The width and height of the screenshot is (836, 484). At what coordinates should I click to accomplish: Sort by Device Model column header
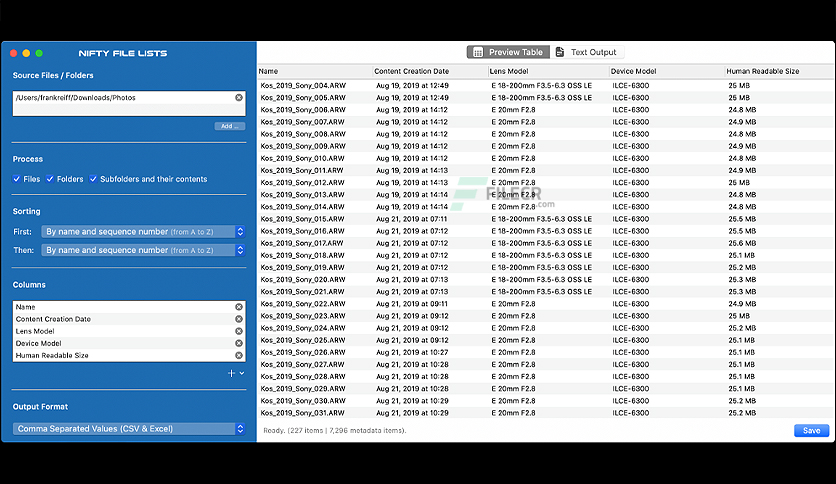click(x=666, y=71)
